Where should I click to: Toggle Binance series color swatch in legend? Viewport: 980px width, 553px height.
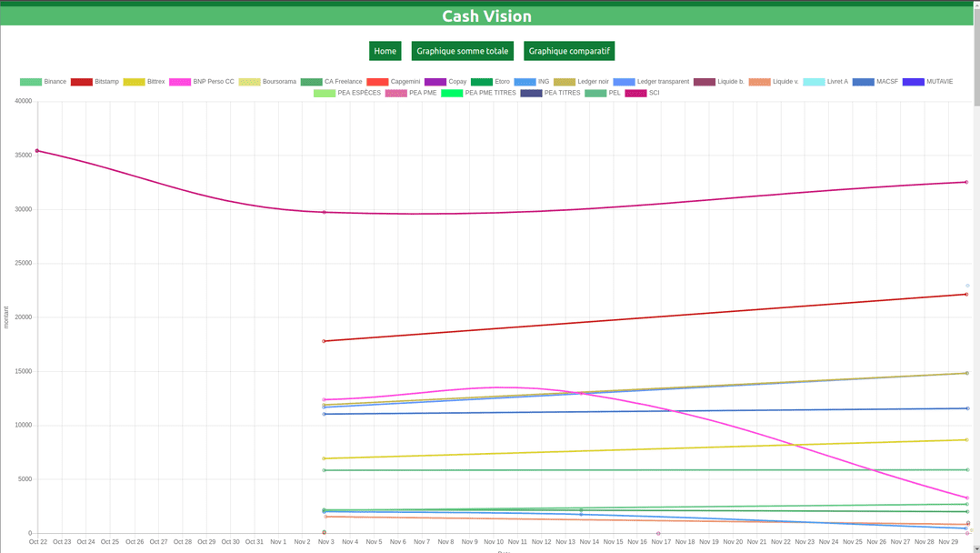[31, 82]
